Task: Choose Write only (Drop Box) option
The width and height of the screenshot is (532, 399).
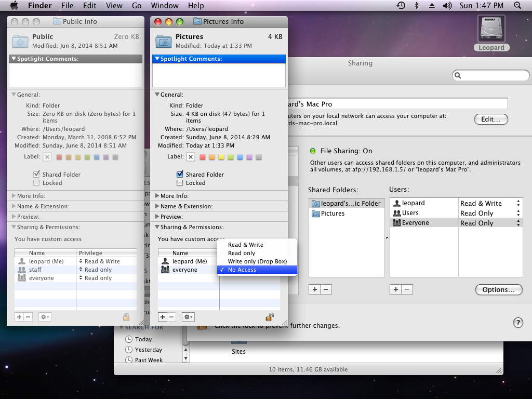Action: [257, 261]
